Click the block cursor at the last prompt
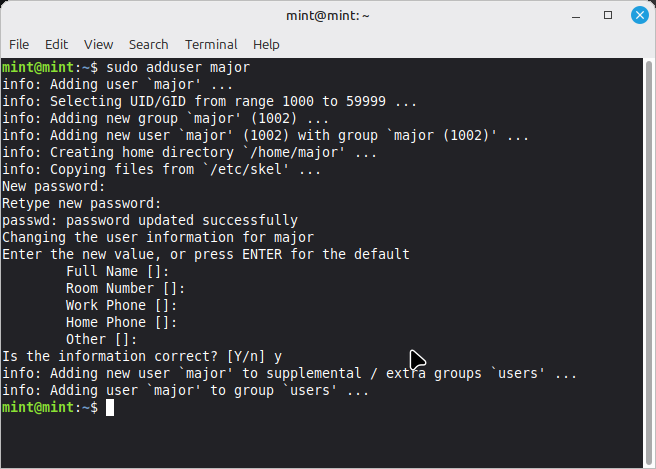Viewport: 656px width, 469px height. (x=110, y=408)
